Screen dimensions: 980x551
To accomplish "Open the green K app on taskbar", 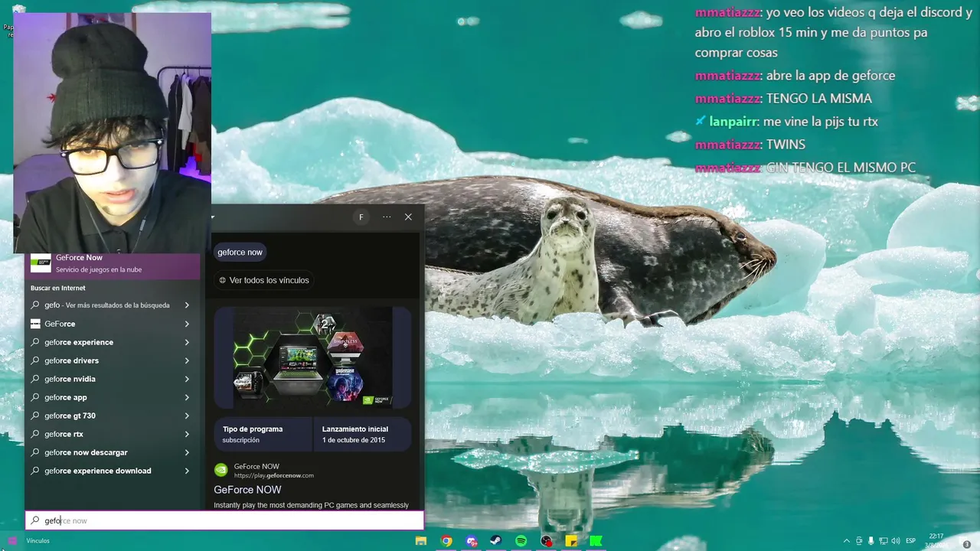I will pyautogui.click(x=596, y=541).
